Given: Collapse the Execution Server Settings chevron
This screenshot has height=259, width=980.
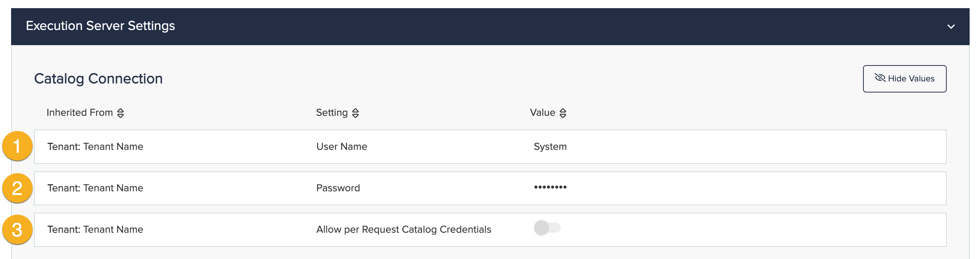Looking at the screenshot, I should click(x=951, y=27).
